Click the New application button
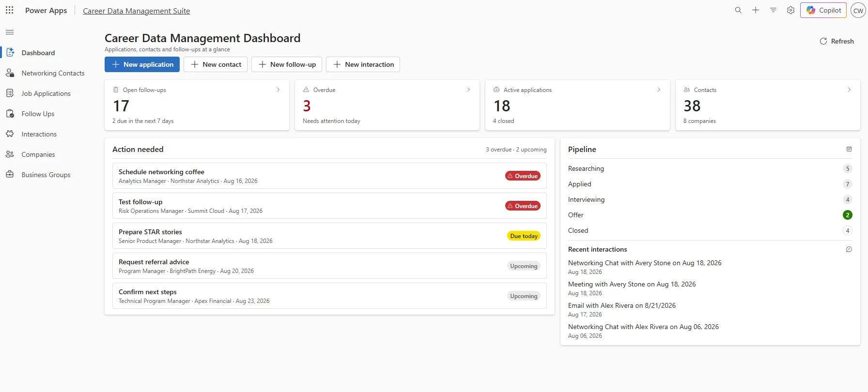The width and height of the screenshot is (868, 392). 142,64
